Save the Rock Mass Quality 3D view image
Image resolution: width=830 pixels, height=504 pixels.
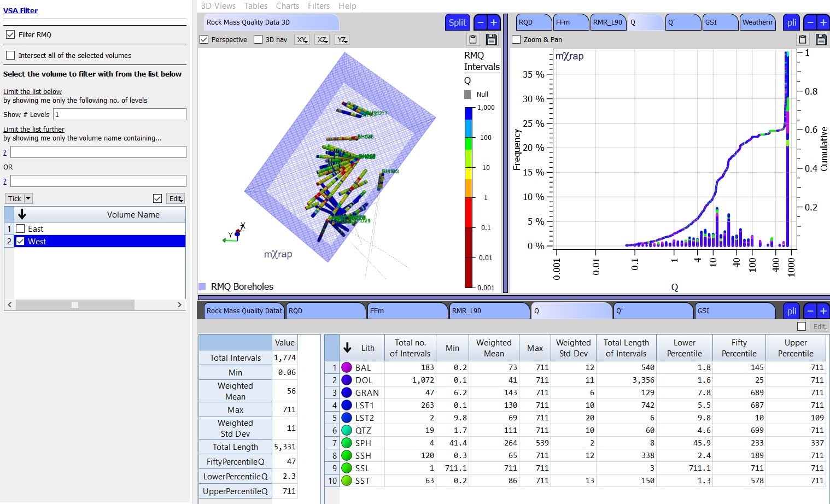pos(491,39)
